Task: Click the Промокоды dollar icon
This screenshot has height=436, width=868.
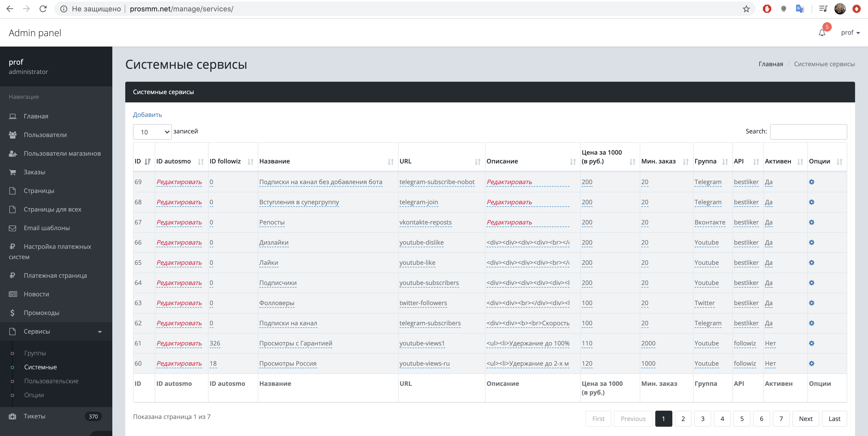Action: pos(12,313)
